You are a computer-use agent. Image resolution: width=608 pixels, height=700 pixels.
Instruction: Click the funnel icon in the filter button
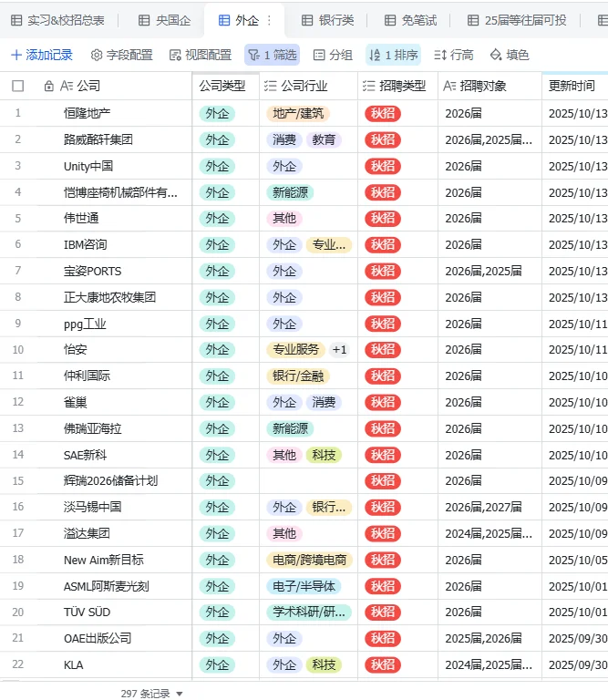coord(254,55)
